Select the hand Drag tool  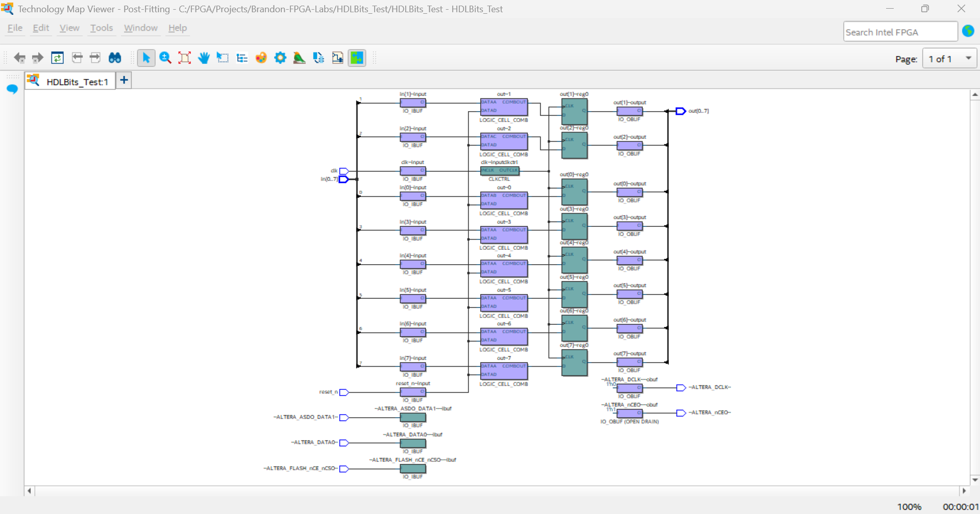tap(204, 58)
